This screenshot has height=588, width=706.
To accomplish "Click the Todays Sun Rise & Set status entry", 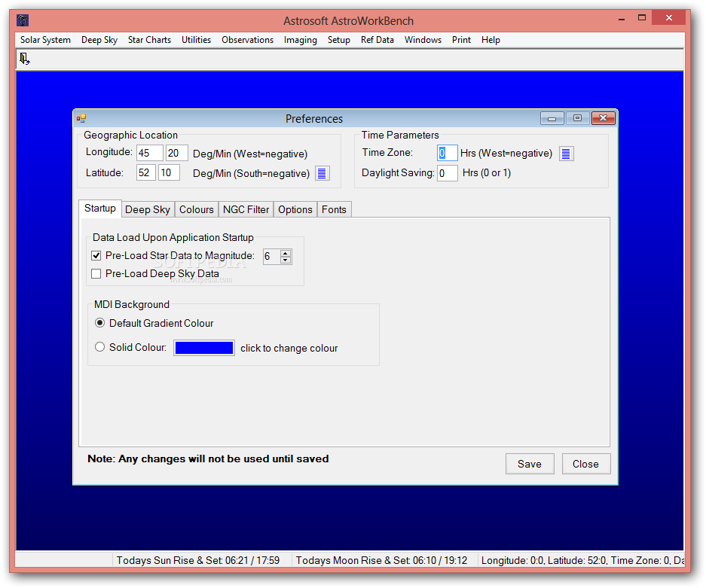I will (x=198, y=560).
